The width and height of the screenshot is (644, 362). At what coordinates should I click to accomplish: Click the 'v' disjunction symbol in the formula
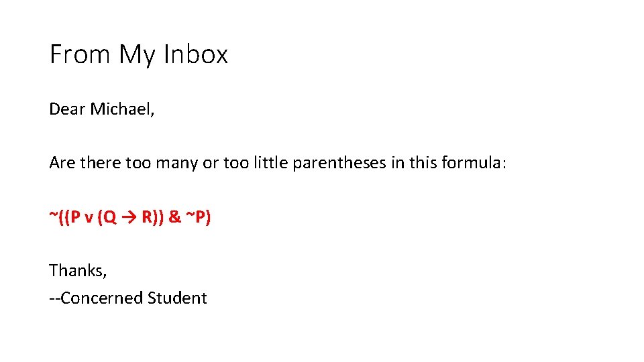coord(88,218)
